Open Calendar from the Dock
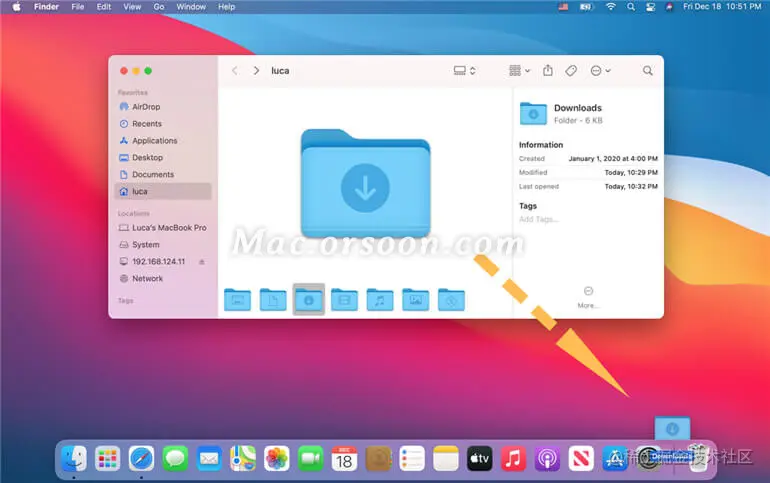 (344, 458)
